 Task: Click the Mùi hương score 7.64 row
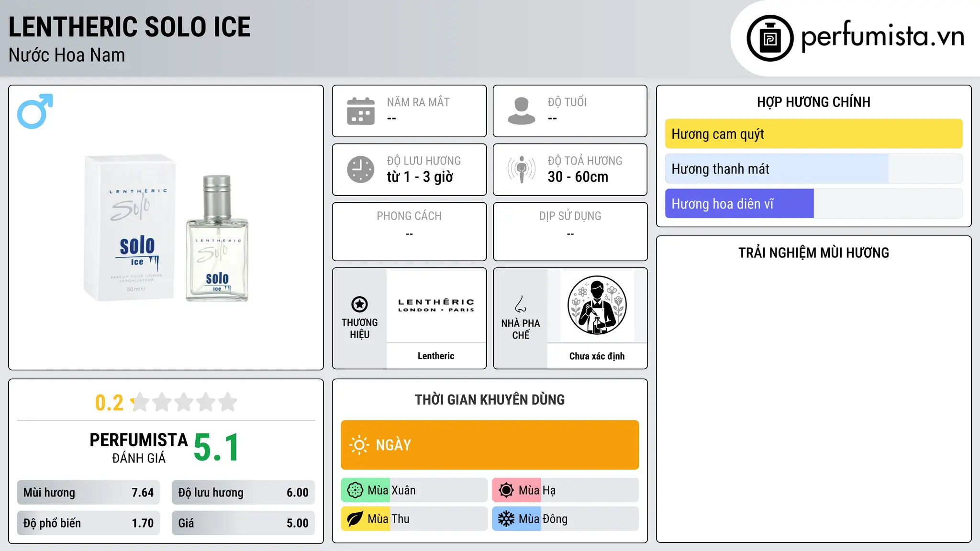[89, 493]
